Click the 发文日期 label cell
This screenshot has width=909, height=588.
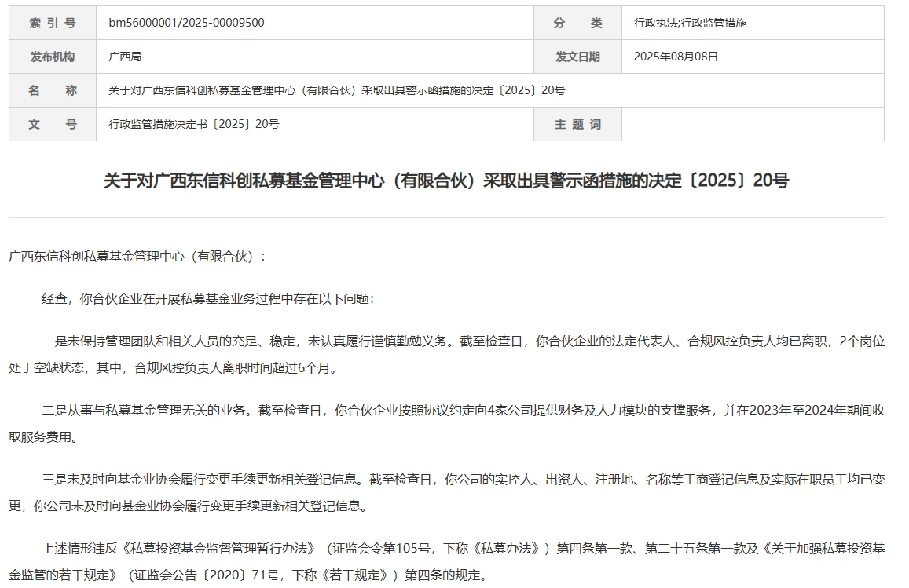tap(577, 57)
